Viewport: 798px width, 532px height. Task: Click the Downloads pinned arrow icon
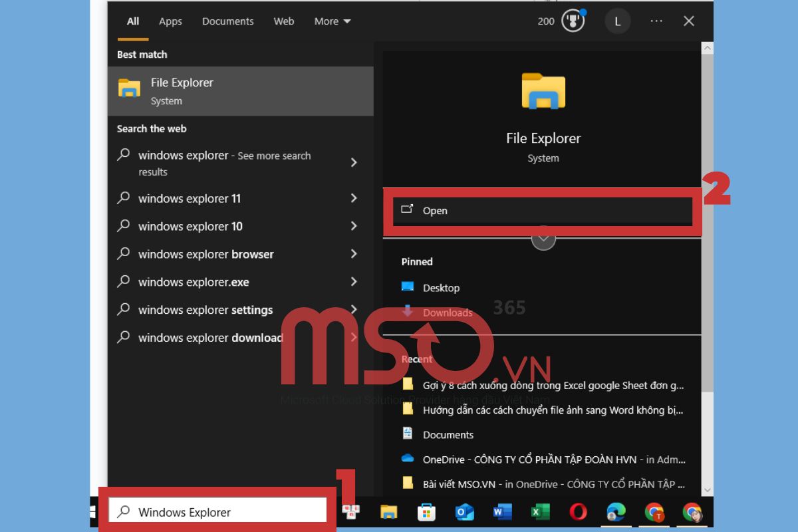(x=408, y=311)
